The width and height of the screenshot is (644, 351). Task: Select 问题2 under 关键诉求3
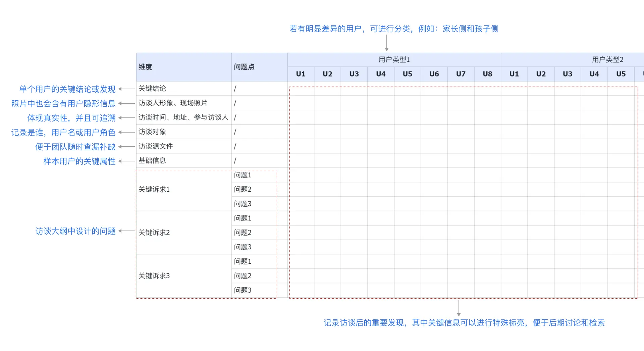(x=243, y=276)
